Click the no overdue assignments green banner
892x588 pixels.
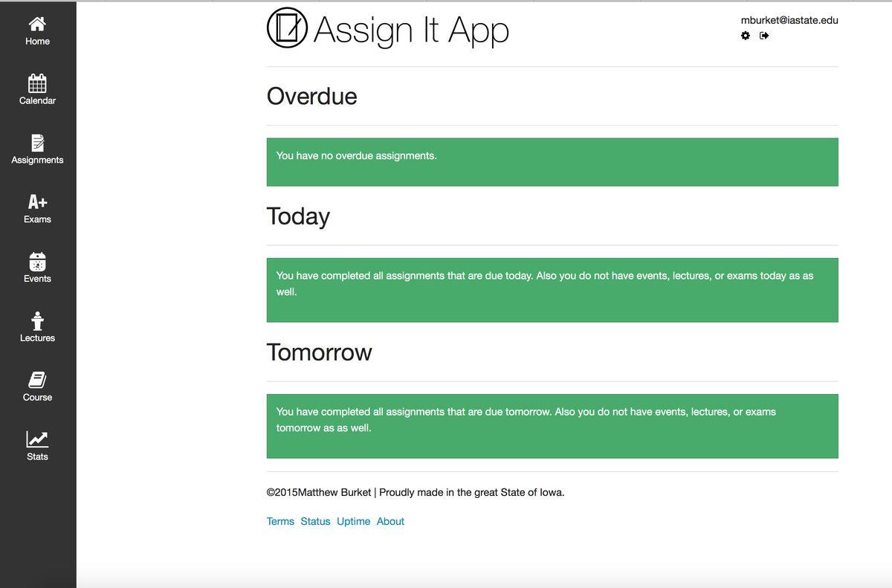(552, 161)
